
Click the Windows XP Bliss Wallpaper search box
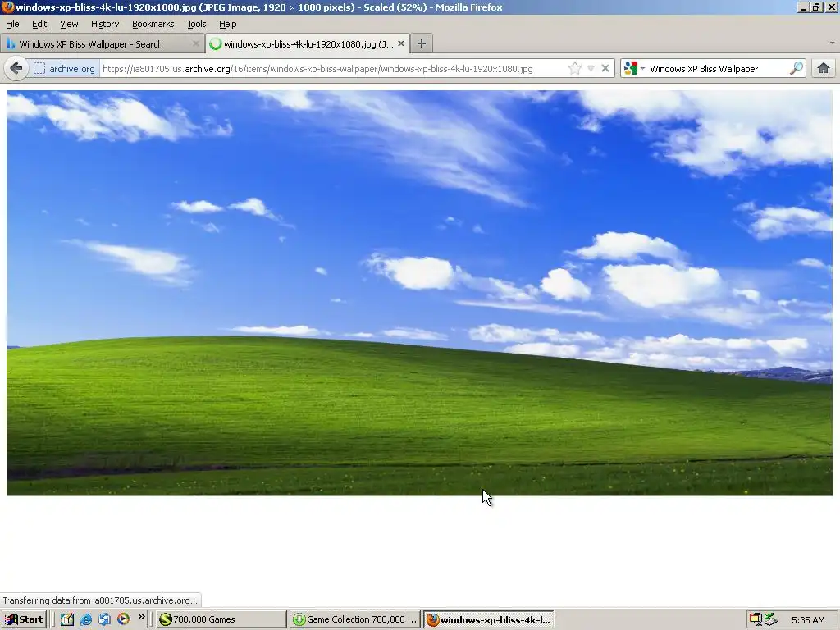pyautogui.click(x=717, y=69)
